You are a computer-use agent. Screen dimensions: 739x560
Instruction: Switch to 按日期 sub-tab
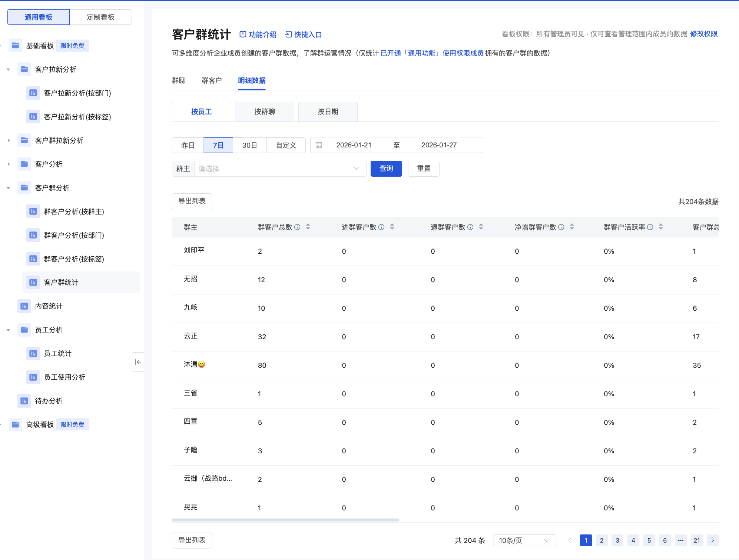point(328,111)
